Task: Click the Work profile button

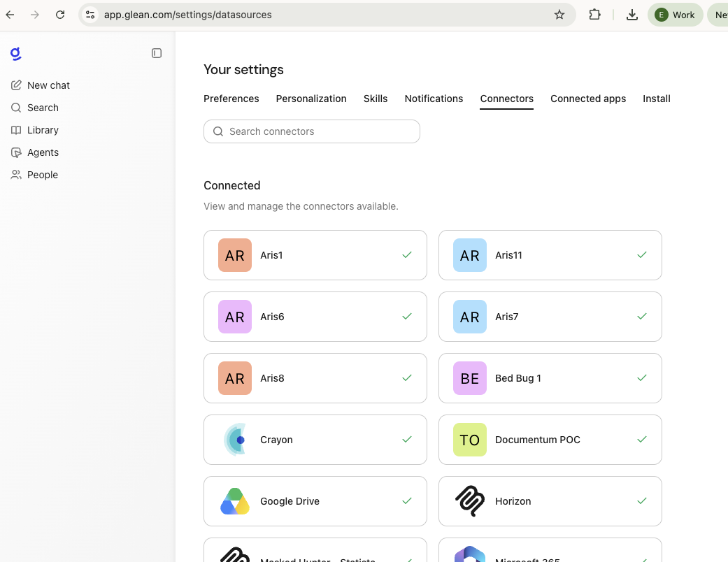Action: coord(675,15)
